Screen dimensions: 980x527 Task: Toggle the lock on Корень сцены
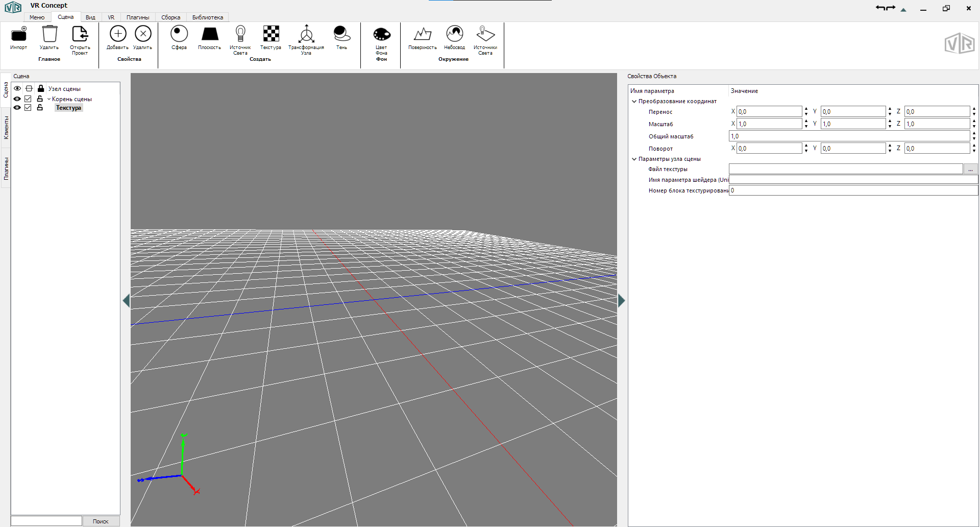point(40,99)
